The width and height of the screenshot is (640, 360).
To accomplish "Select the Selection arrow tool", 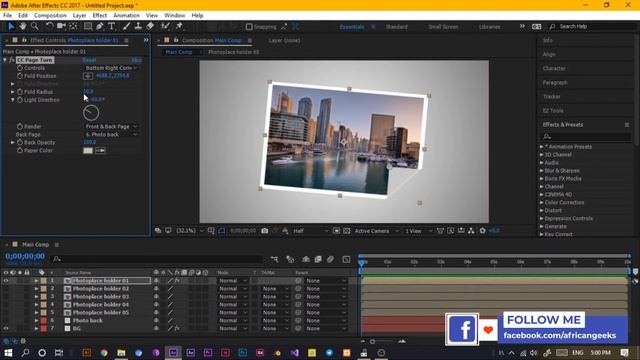I will (x=11, y=26).
